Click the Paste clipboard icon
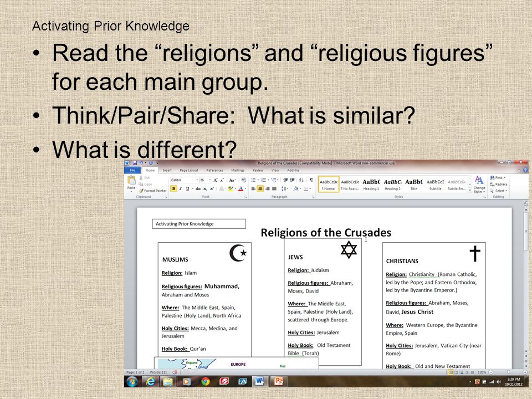 click(132, 181)
